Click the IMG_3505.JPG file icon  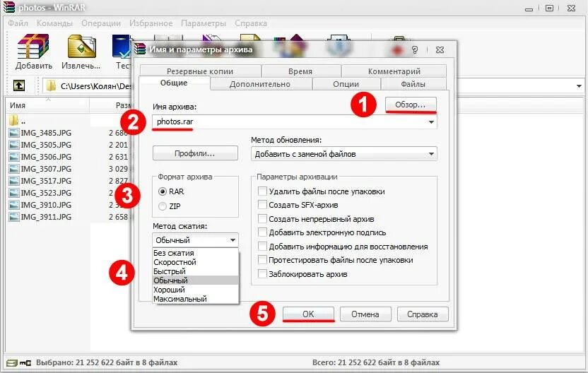[x=14, y=145]
